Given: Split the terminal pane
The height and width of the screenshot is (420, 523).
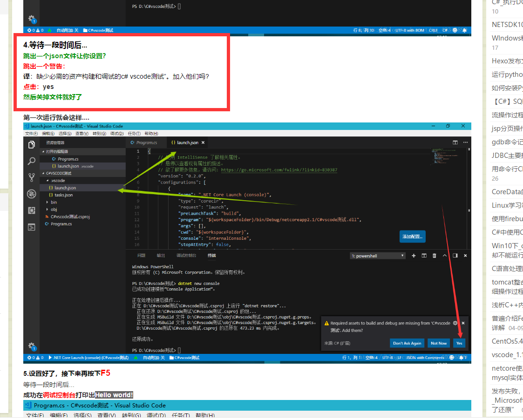Looking at the screenshot, I should coord(424,256).
